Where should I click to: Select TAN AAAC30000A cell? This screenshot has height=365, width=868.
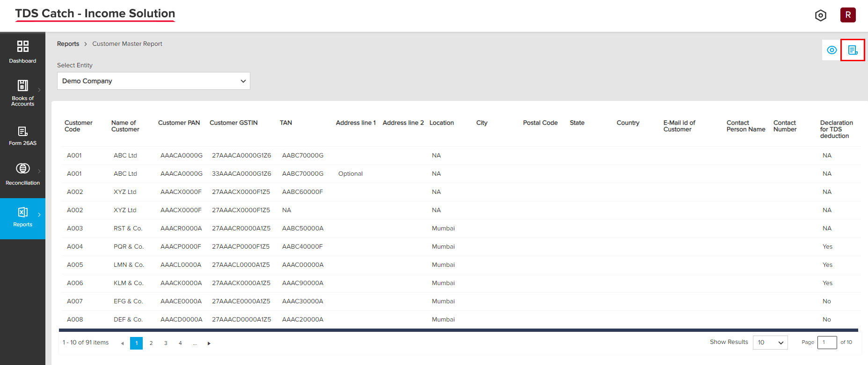[303, 301]
